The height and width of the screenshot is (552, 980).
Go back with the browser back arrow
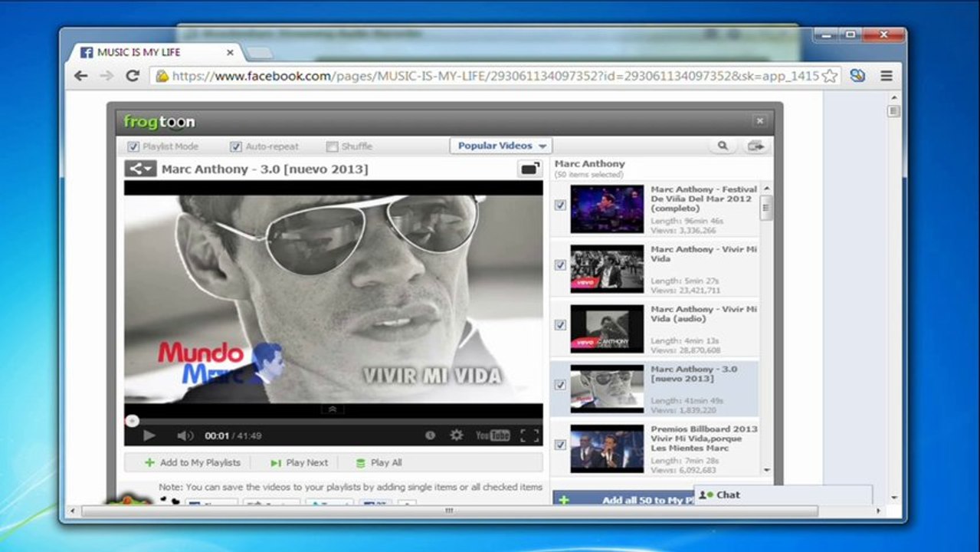point(81,76)
